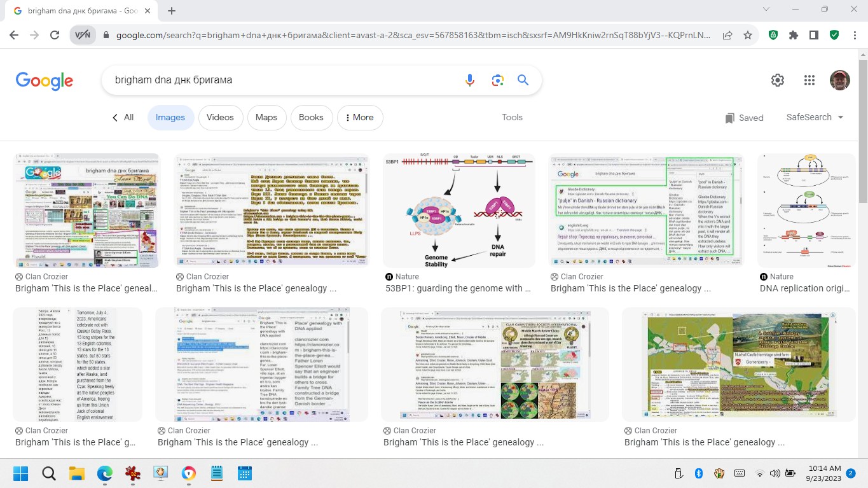Screen dimensions: 868x488
Task: Expand the SafeSearch dropdown
Action: click(815, 117)
